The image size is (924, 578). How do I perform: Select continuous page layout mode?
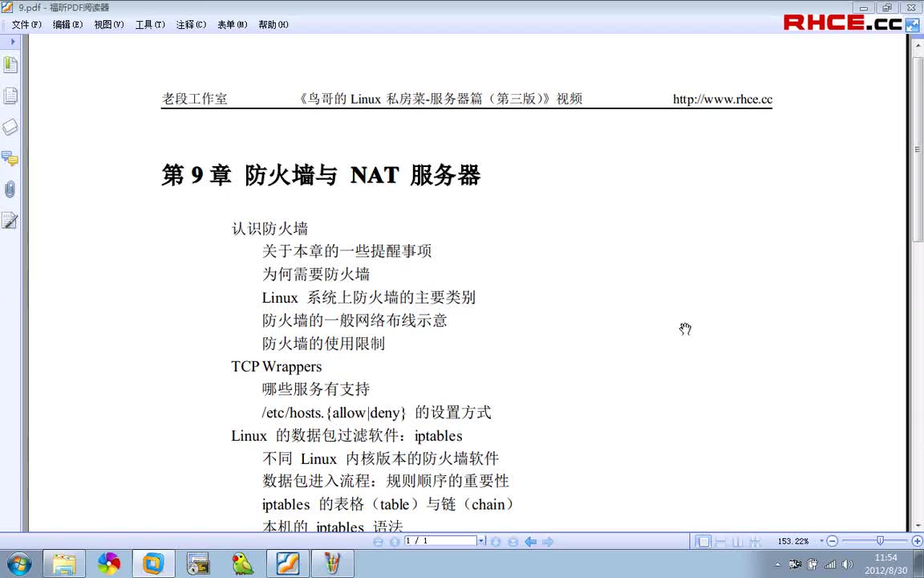click(x=720, y=541)
